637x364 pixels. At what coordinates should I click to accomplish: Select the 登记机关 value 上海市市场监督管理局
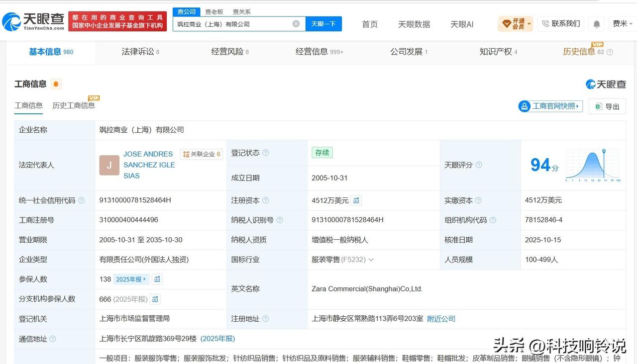(x=135, y=318)
